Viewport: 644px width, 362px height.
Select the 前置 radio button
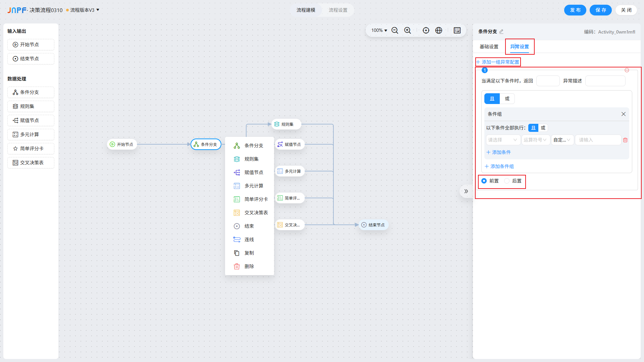(484, 181)
